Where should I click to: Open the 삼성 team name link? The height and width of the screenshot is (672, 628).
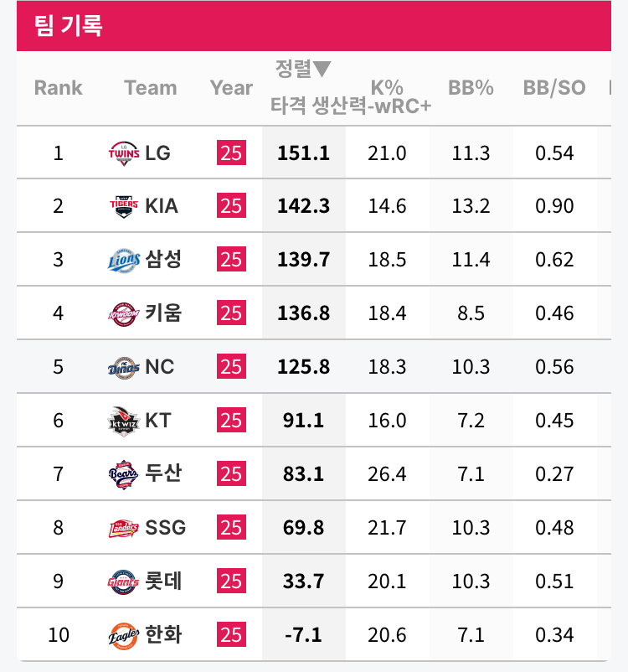tap(162, 260)
